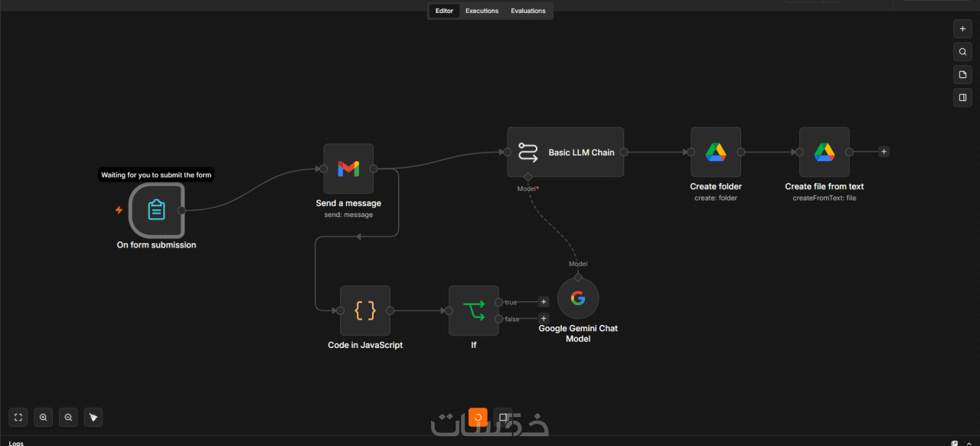Zoom in on the canvas
The image size is (980, 446).
pyautogui.click(x=44, y=417)
